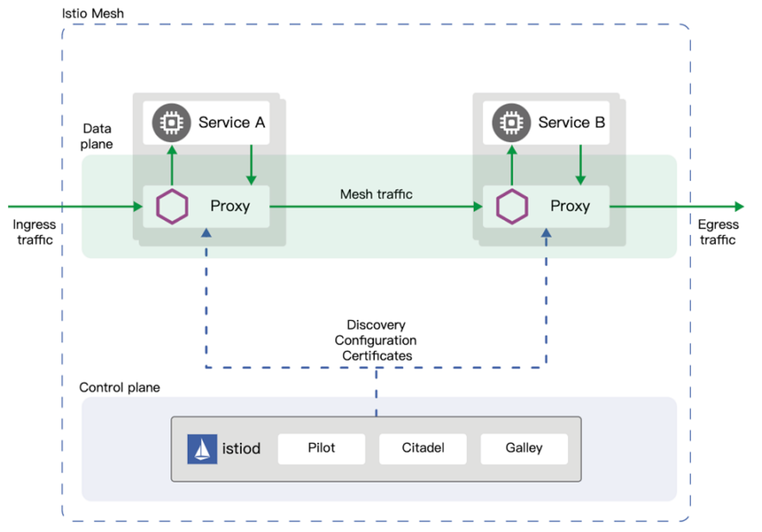This screenshot has width=762, height=532.
Task: Click the Certificates text
Action: pos(377,355)
